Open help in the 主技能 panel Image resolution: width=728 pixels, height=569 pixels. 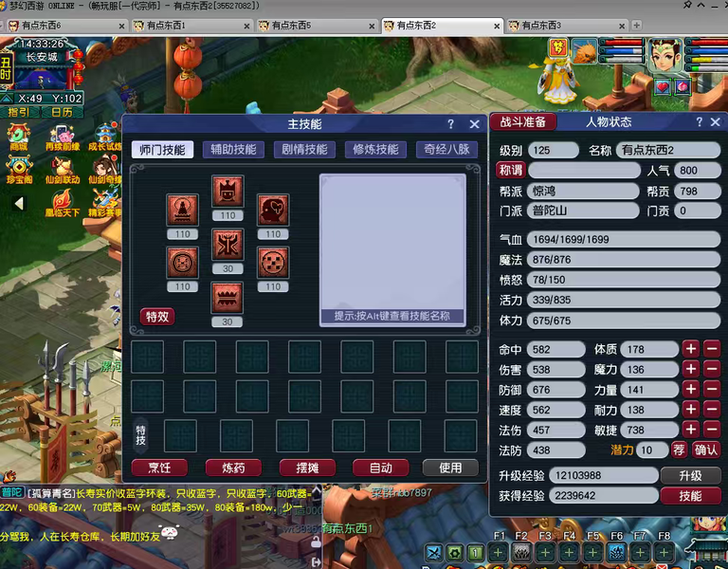click(451, 124)
